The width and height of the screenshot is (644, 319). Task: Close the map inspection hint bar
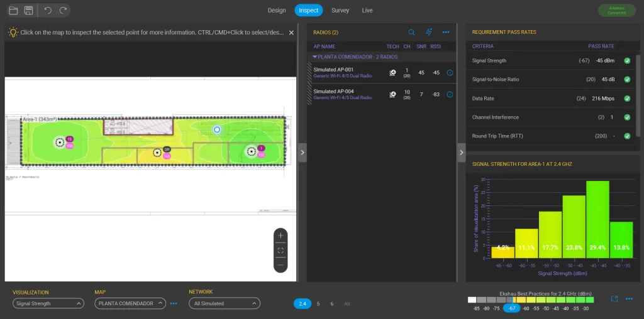pos(291,33)
